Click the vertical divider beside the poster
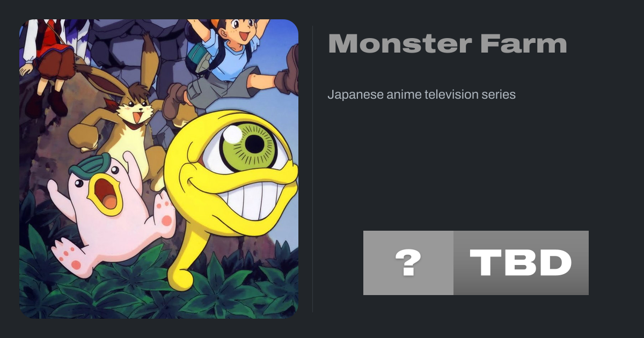The width and height of the screenshot is (644, 338). (313, 169)
